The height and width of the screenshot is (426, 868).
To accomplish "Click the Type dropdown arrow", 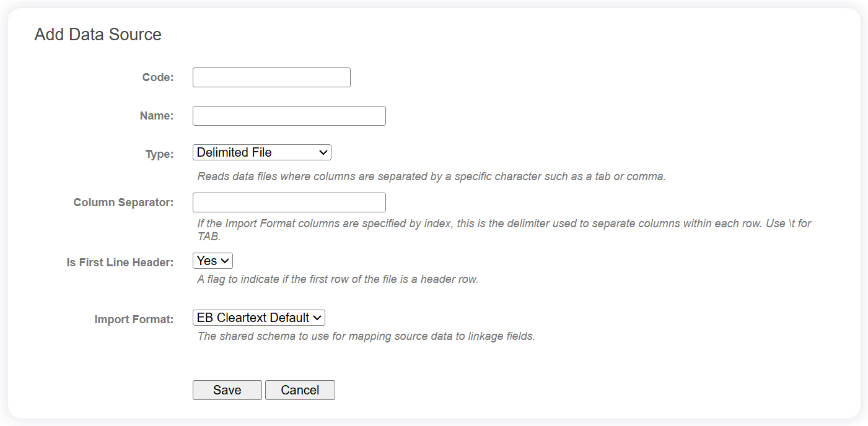I will (323, 152).
